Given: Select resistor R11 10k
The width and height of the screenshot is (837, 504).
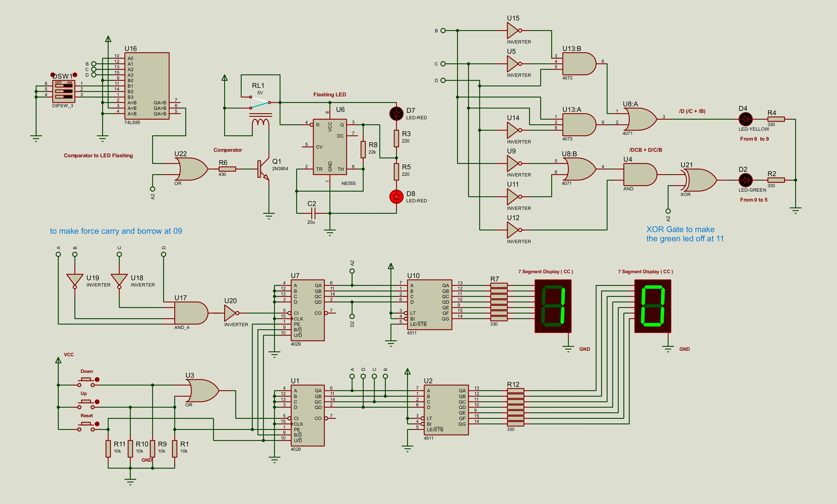Looking at the screenshot, I should click(108, 449).
